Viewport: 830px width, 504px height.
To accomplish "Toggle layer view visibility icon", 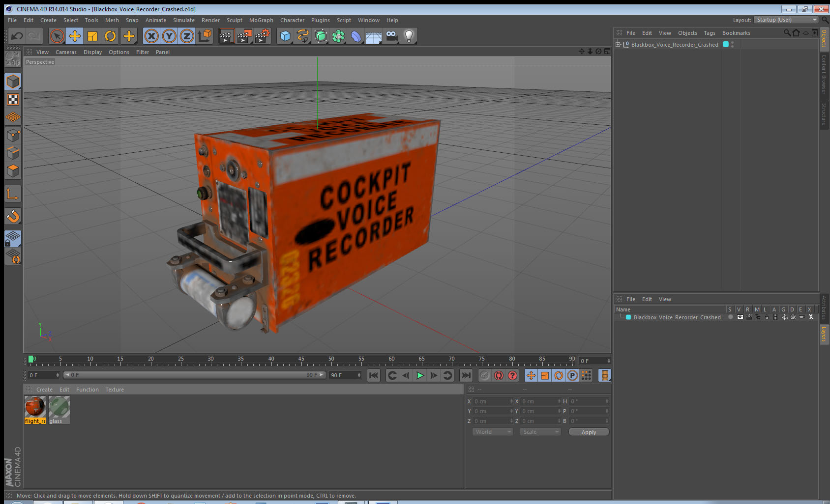I will coord(740,317).
